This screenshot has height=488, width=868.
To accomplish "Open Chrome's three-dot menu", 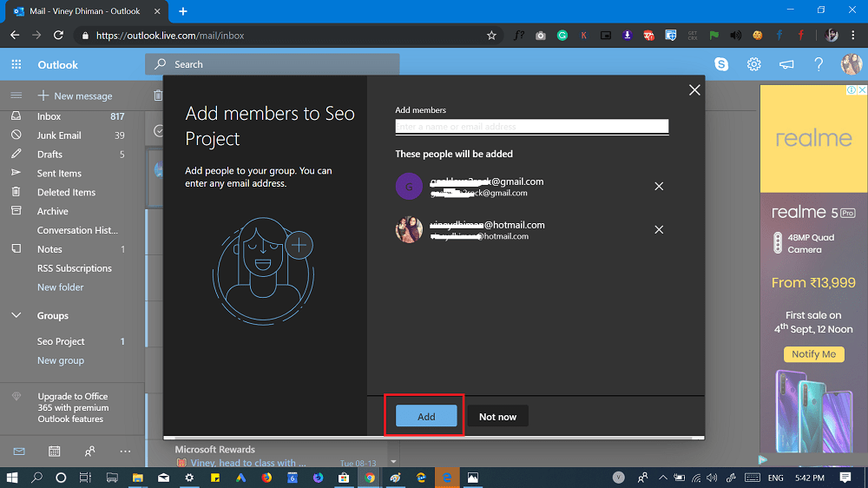I will click(853, 35).
